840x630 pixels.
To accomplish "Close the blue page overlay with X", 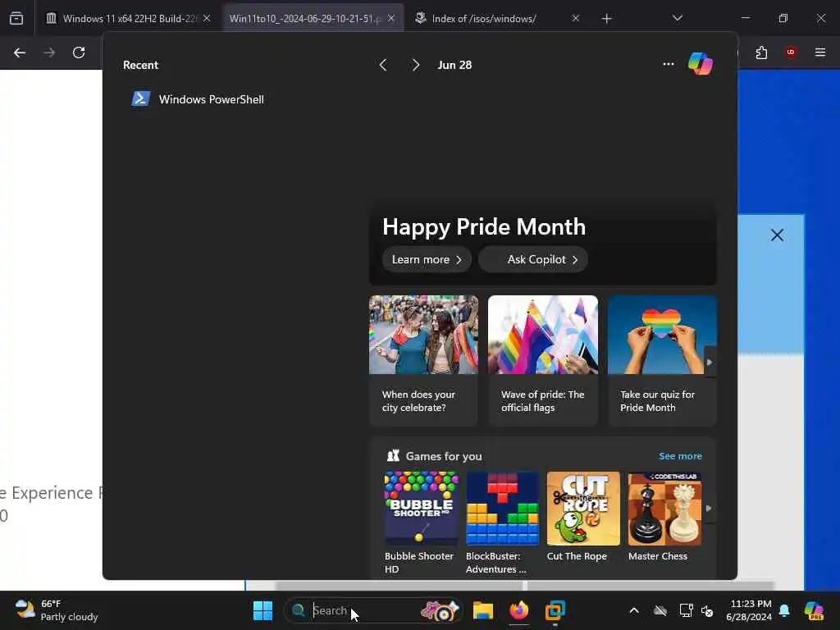I will click(x=778, y=235).
